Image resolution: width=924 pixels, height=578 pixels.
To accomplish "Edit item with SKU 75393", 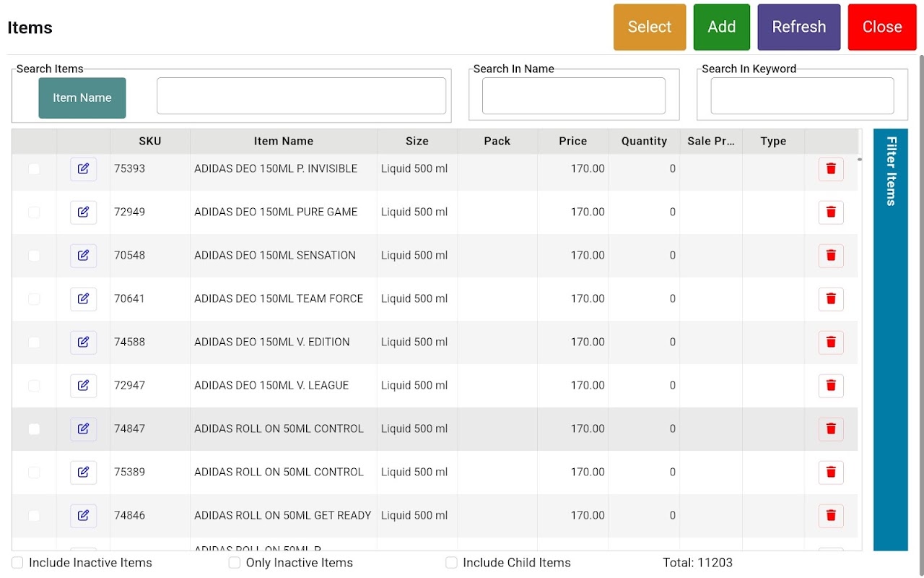I will [83, 169].
